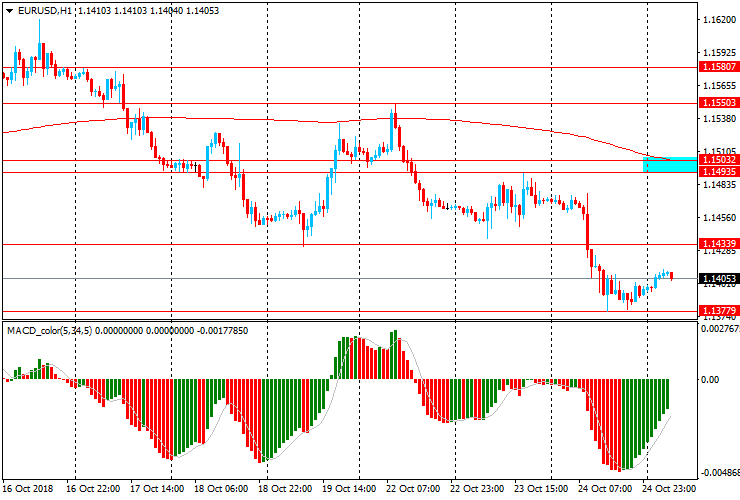Click the 22 Oct 23:00 time label
The width and height of the screenshot is (740, 500).
475,489
